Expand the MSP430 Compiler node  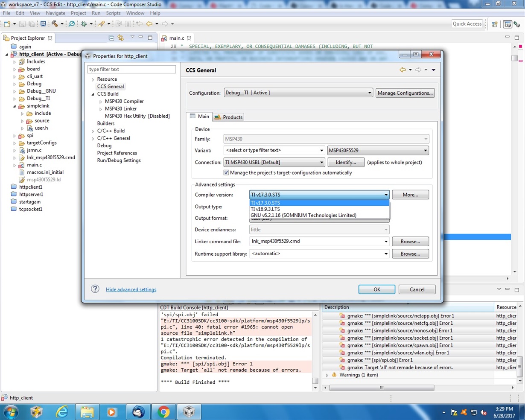pos(101,102)
